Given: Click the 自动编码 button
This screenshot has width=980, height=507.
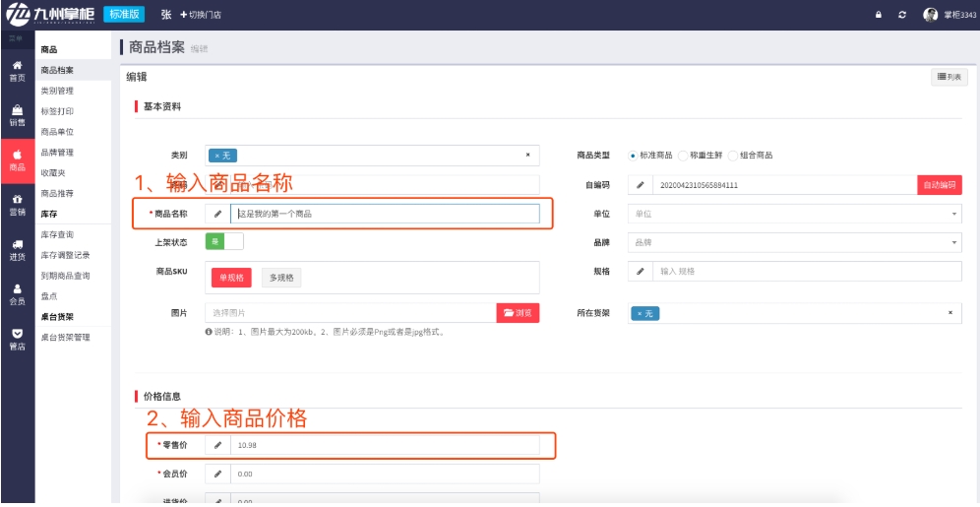Looking at the screenshot, I should point(940,185).
